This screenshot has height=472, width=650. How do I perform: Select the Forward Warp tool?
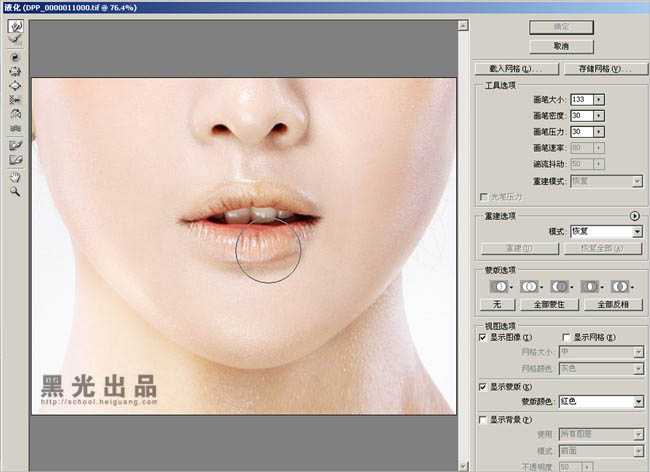(15, 26)
